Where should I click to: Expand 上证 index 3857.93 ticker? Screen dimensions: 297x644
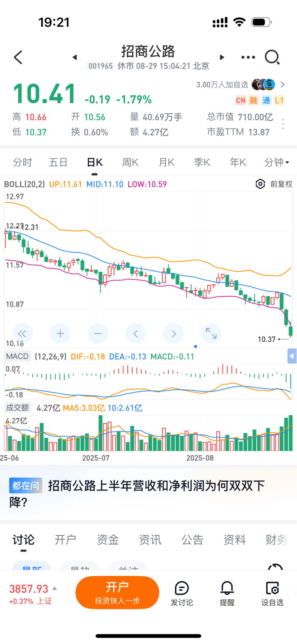33,594
